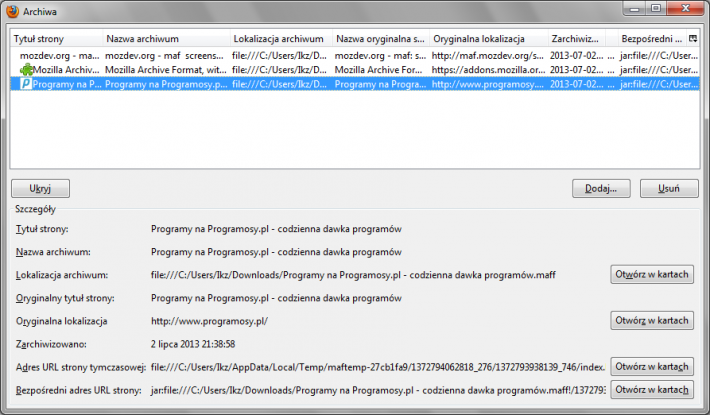The width and height of the screenshot is (710, 415).
Task: Open the column picker icon in the table header
Action: (693, 39)
